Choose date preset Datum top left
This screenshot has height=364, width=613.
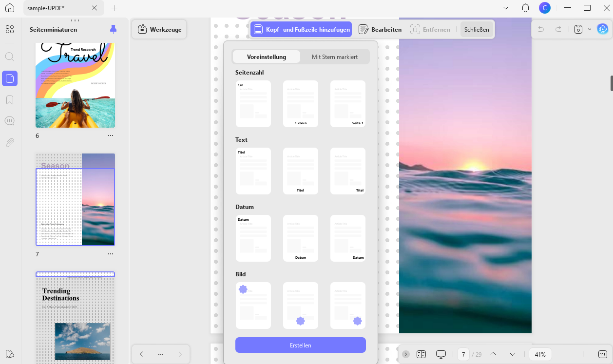pos(253,238)
